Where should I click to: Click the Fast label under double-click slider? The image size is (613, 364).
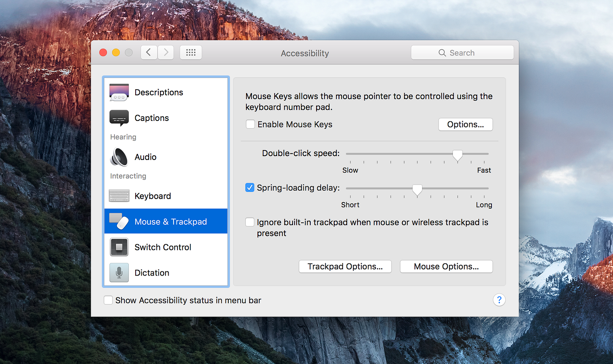pyautogui.click(x=484, y=170)
